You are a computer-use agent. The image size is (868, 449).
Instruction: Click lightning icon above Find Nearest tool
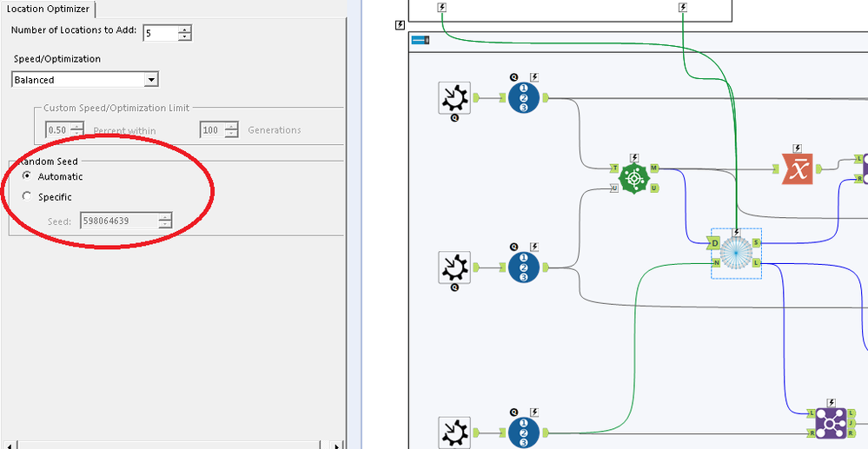click(x=634, y=158)
